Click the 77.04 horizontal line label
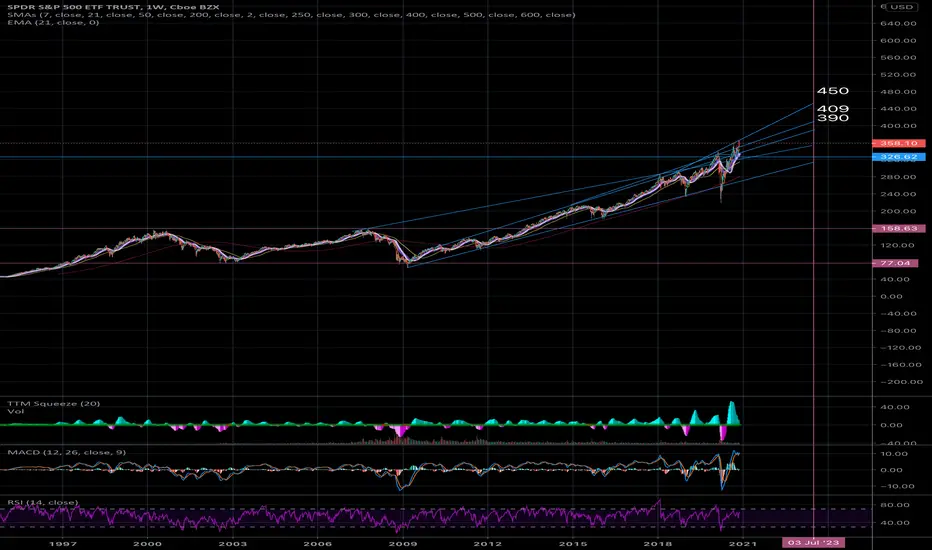Viewport: 932px width, 550px height. [895, 263]
